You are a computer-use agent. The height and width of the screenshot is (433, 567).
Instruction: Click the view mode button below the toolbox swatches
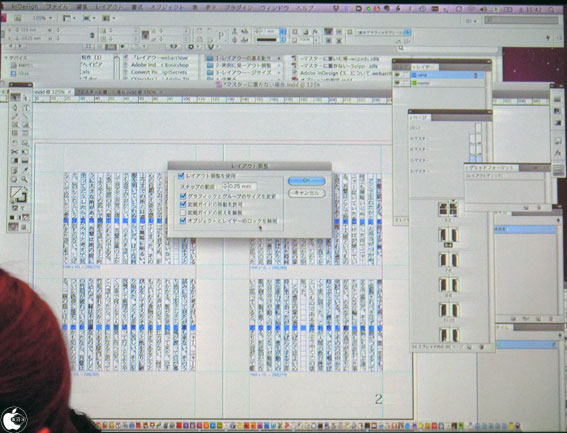[x=13, y=227]
